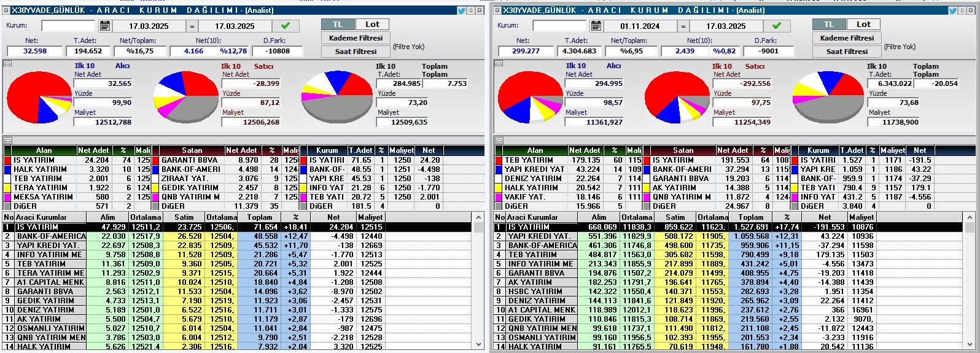980x353 pixels.
Task: Sort by Kurum column header in right window
Action: click(819, 150)
